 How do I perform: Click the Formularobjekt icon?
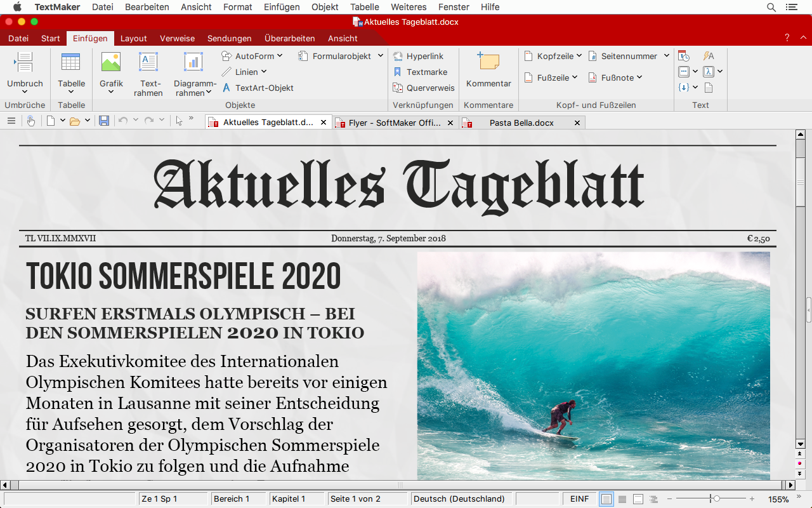[303, 56]
